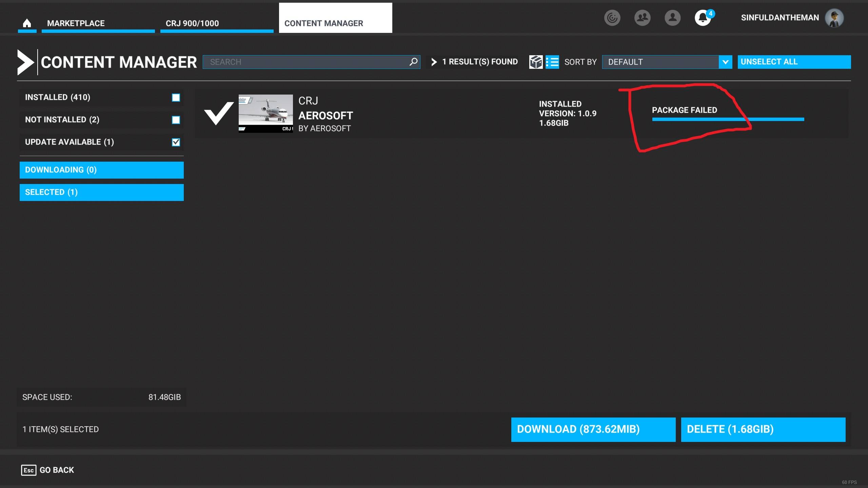Open the profile person icon
This screenshot has width=868, height=488.
672,18
